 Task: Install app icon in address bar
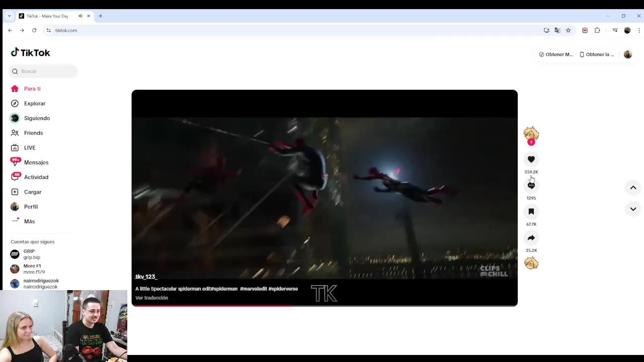tap(546, 31)
